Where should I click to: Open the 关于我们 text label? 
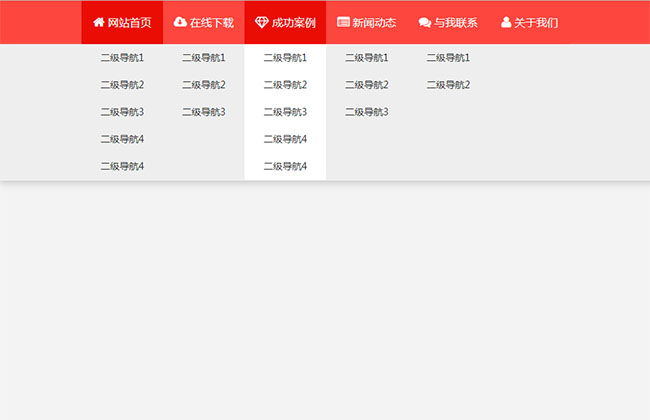tap(536, 22)
